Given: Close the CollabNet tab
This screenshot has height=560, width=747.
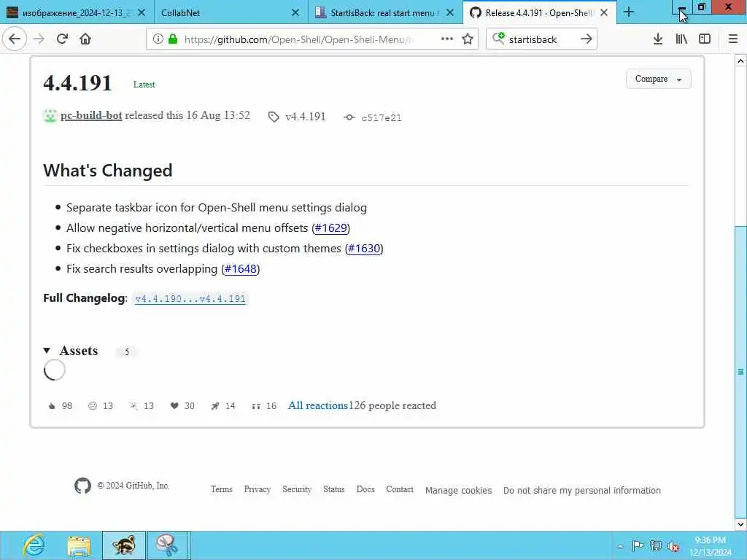Looking at the screenshot, I should click(295, 13).
